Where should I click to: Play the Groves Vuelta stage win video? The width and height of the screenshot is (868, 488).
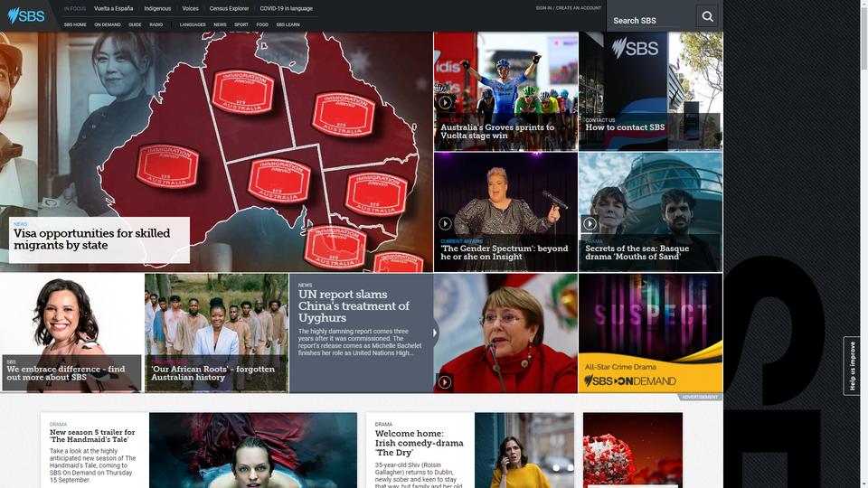[x=445, y=102]
